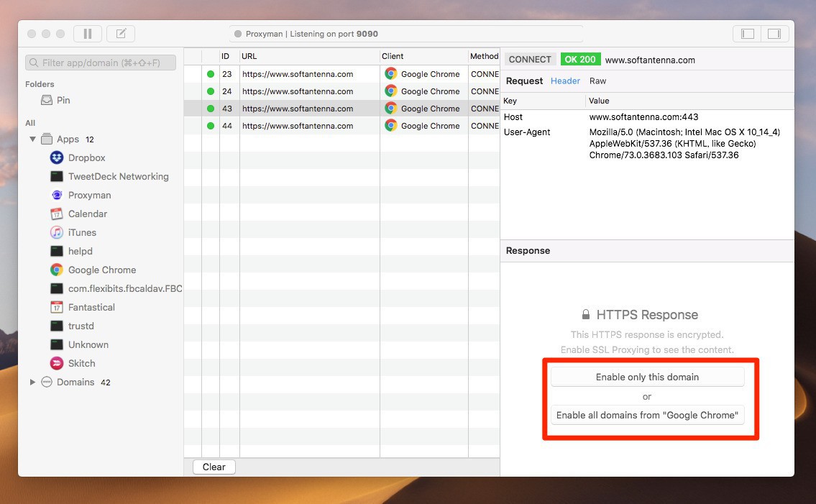Toggle the left sidebar panel layout icon
The height and width of the screenshot is (504, 816).
748,34
